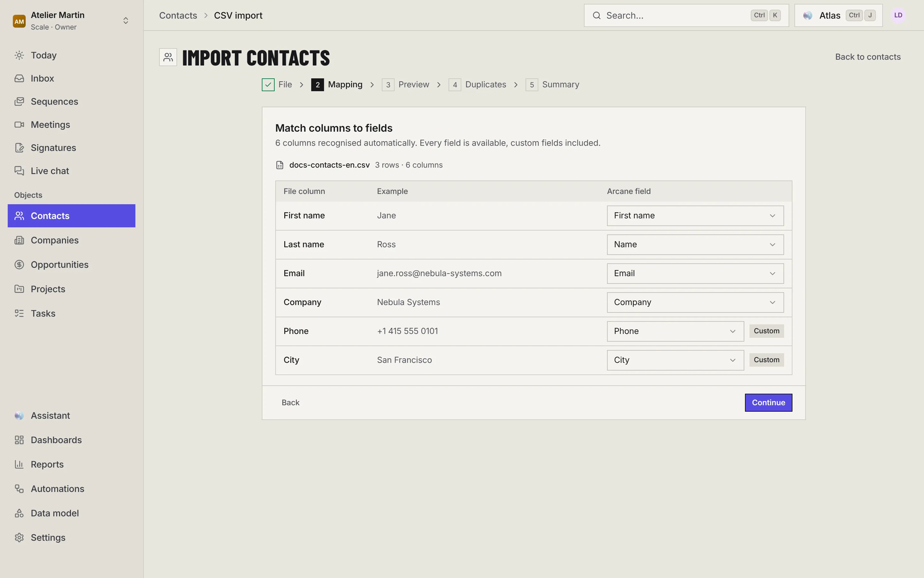This screenshot has height=578, width=924.
Task: Click the Live chat bubble icon
Action: click(19, 171)
